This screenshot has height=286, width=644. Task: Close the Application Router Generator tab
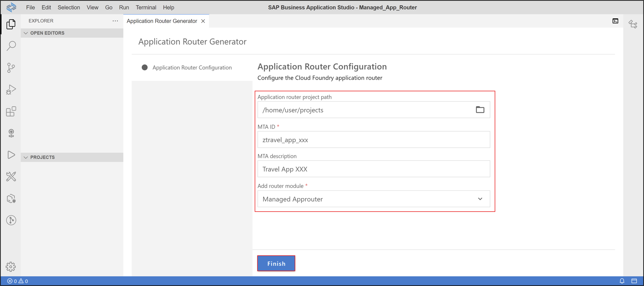tap(203, 21)
